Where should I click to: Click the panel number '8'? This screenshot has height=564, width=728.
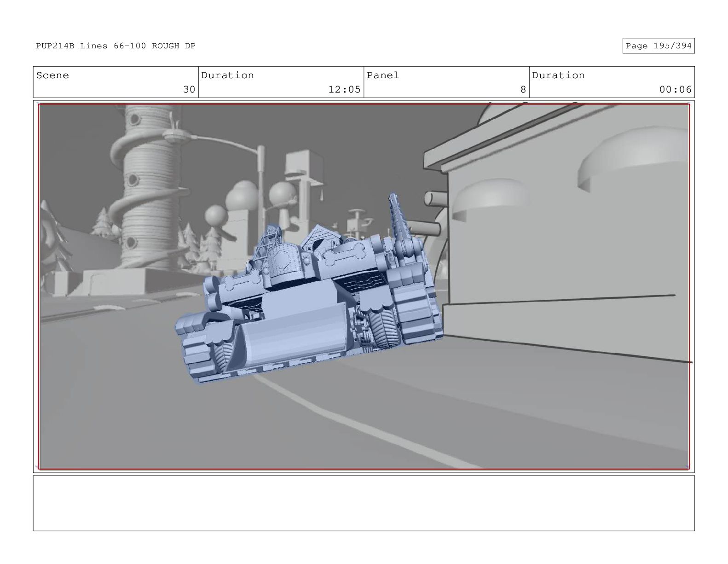click(523, 90)
